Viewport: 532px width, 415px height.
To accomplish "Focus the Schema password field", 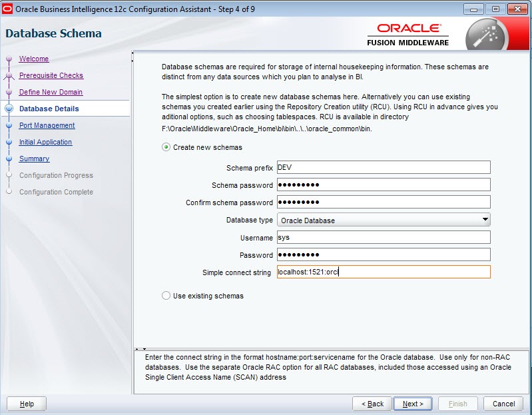I will 384,185.
